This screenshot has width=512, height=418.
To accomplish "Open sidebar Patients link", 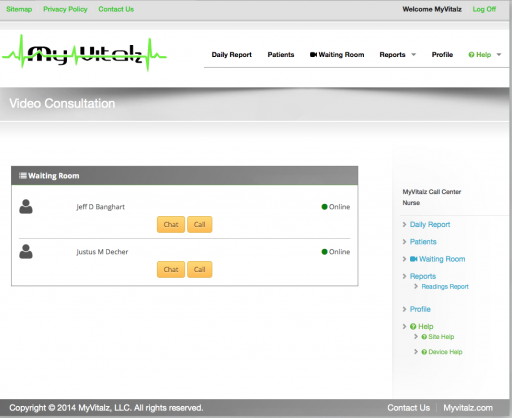I will click(x=423, y=242).
